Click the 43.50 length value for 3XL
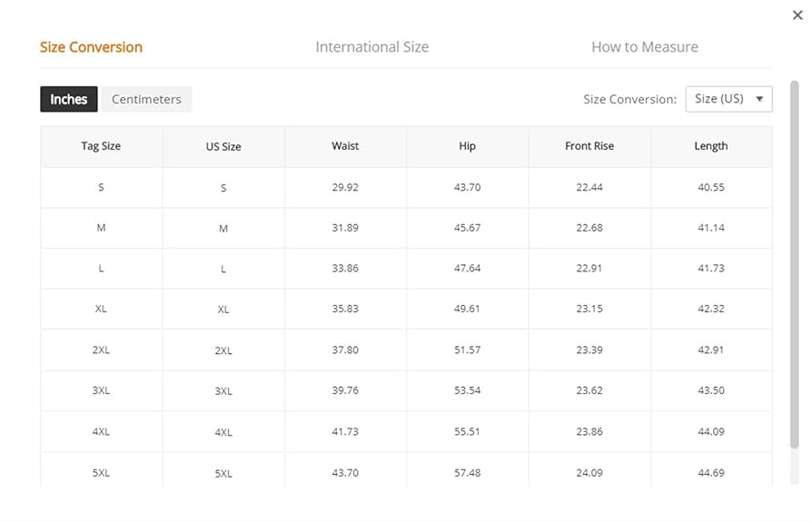 (711, 390)
